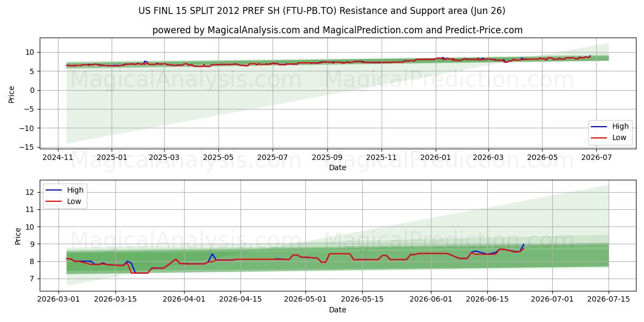Click the 2026-01 date tick label

436,158
